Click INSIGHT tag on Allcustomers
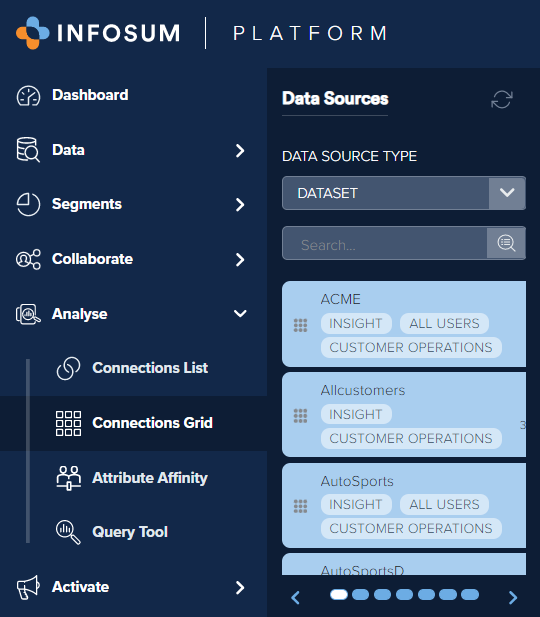The width and height of the screenshot is (540, 617). [356, 414]
